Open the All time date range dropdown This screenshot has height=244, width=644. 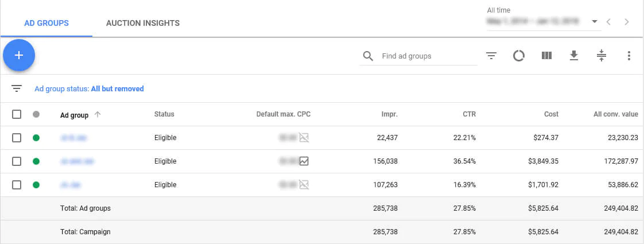click(595, 22)
